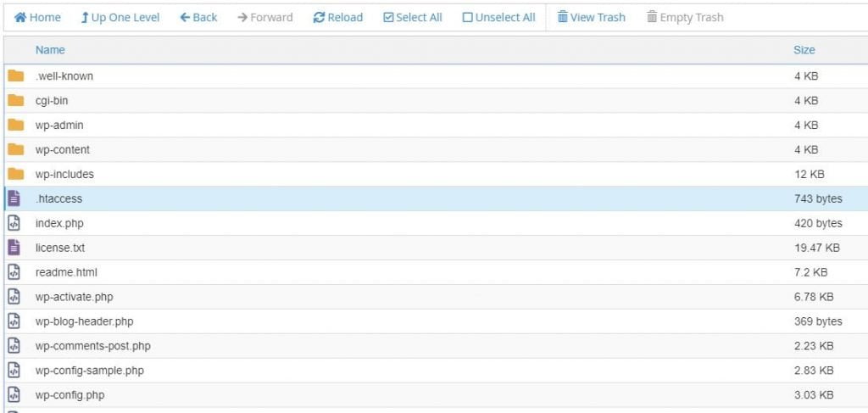This screenshot has height=413, width=868.
Task: Select the wp-config.php file
Action: click(70, 395)
